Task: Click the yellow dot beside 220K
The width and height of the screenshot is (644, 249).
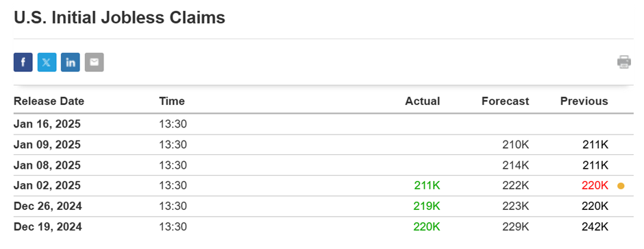Action: pos(621,186)
